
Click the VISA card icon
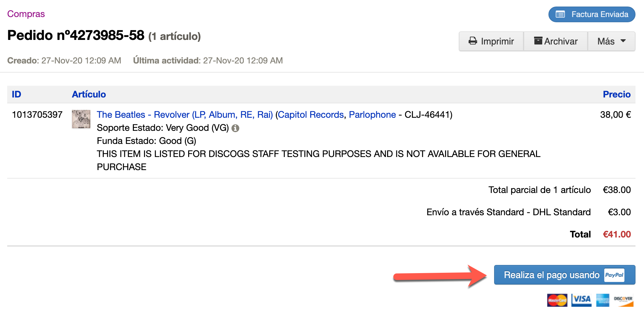(581, 300)
